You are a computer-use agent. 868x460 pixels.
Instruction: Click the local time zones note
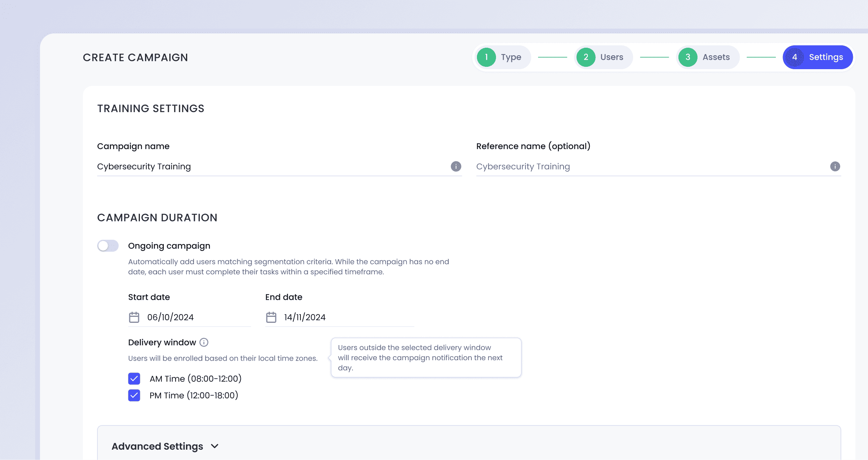(223, 358)
